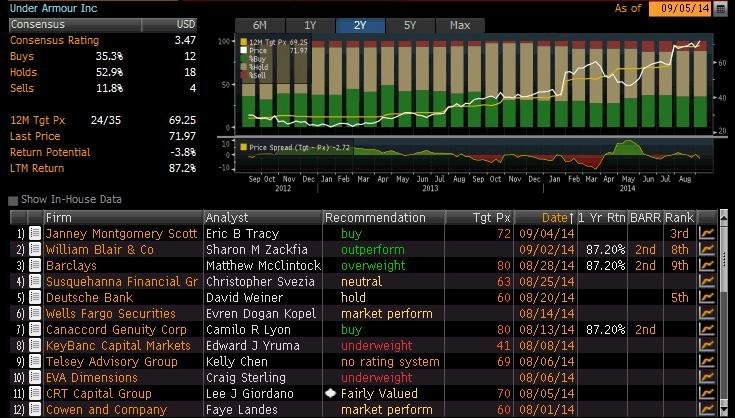Show chart icon for Barclays row
The height and width of the screenshot is (418, 735).
tap(707, 265)
